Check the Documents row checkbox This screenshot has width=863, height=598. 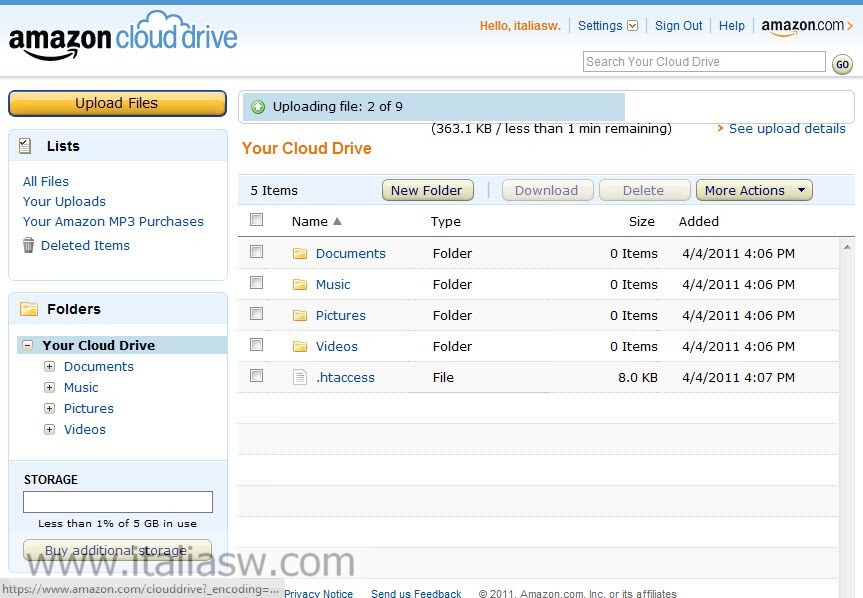pyautogui.click(x=256, y=251)
